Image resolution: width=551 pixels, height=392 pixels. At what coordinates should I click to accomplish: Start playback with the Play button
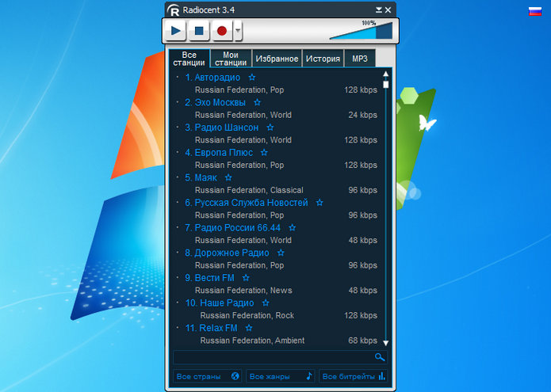point(175,31)
